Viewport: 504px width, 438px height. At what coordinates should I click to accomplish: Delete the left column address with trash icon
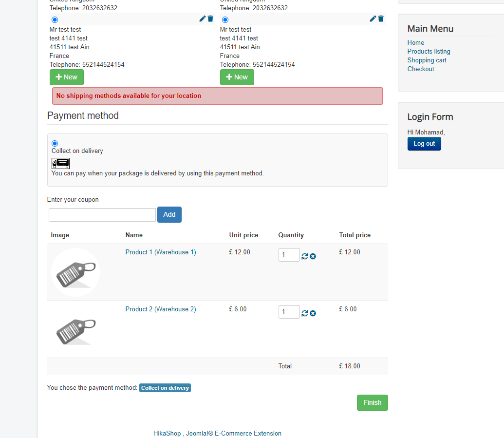pos(210,19)
